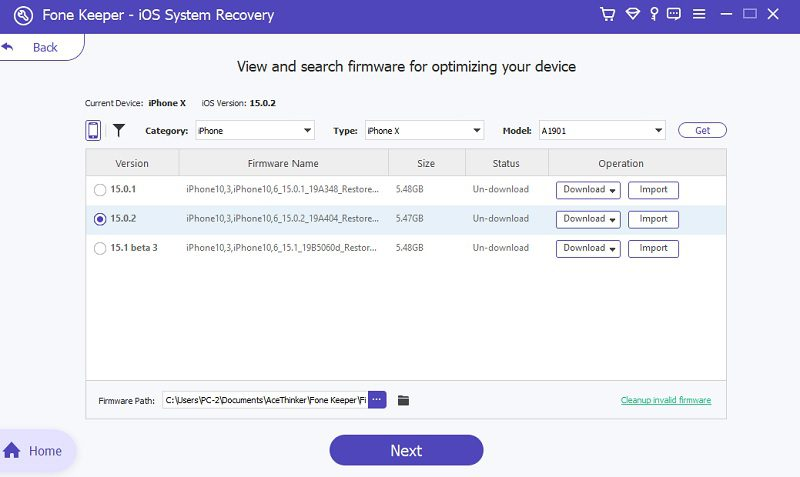Click the Cleanup invalid firmware link
800x477 pixels.
click(665, 400)
